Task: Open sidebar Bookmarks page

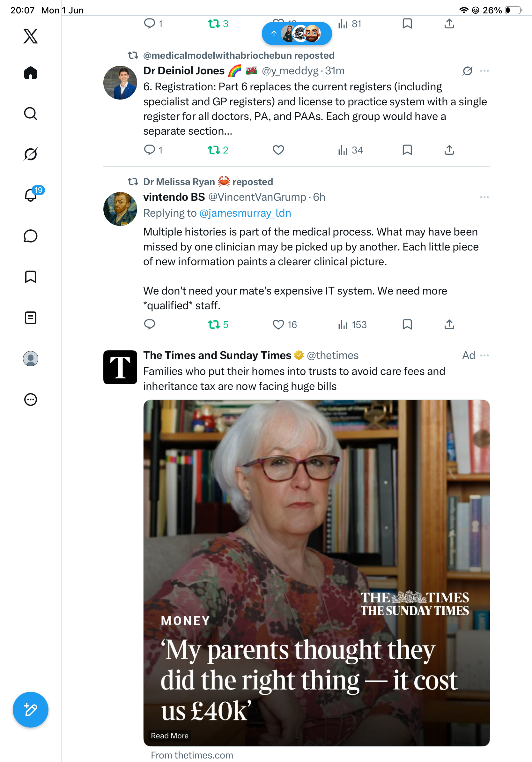Action: (31, 277)
